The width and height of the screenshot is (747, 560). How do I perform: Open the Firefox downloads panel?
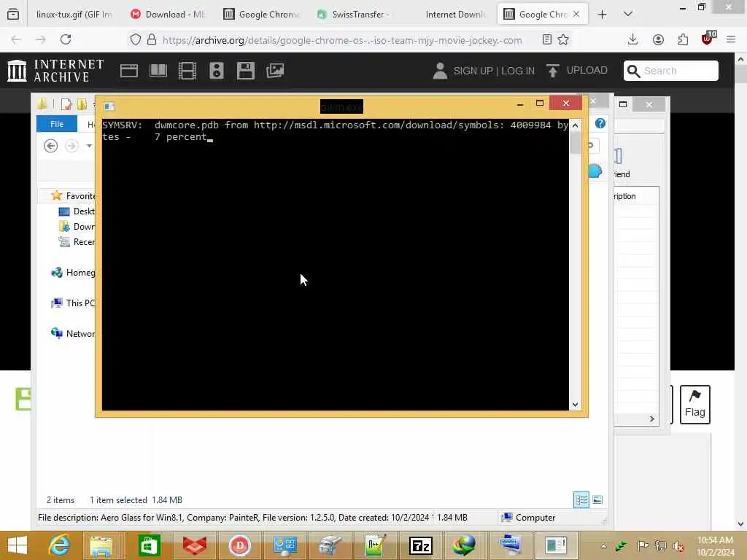click(632, 39)
